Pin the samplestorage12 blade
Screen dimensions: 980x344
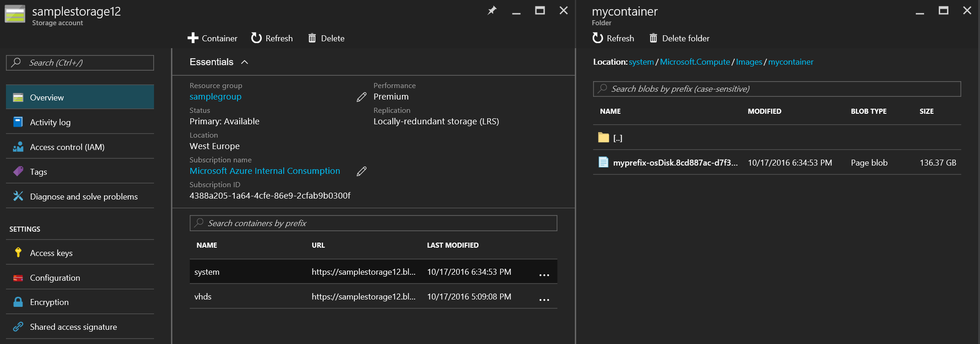click(x=492, y=10)
